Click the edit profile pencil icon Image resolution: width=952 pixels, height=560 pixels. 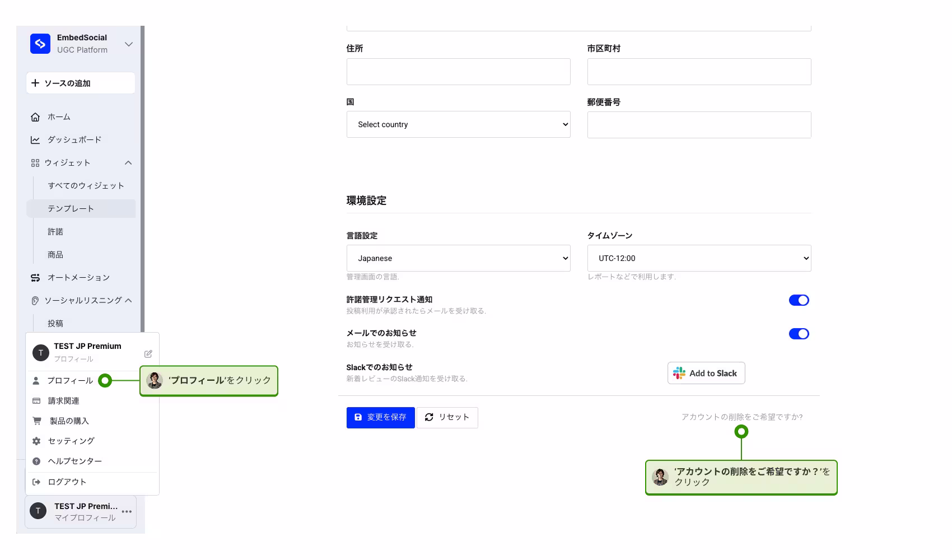[148, 354]
